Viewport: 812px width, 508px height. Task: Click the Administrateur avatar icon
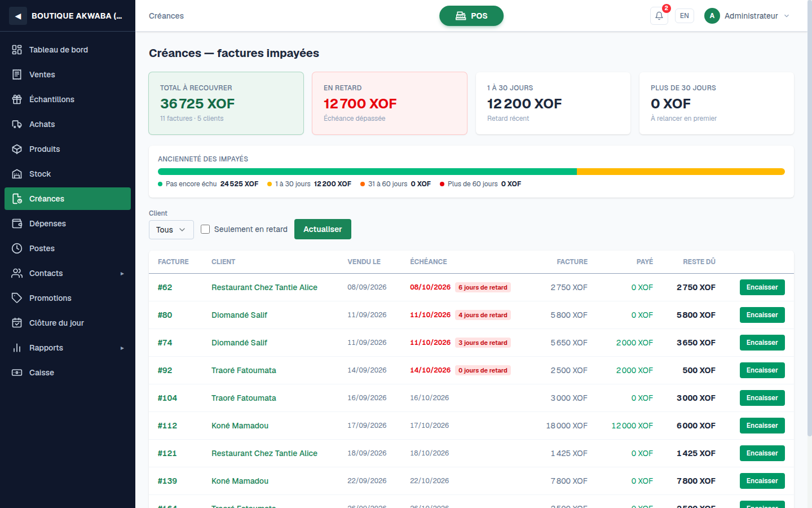click(x=712, y=16)
